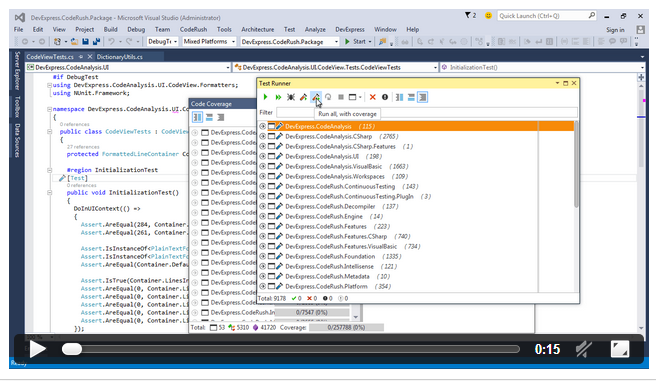The width and height of the screenshot is (656, 381).
Task: Click test icon beside [Test] attribute
Action: [62, 178]
